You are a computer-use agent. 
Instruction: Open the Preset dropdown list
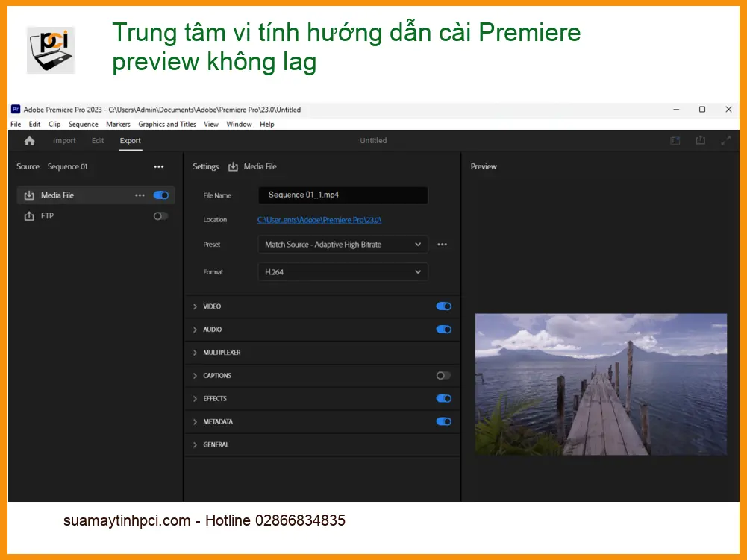pos(343,245)
